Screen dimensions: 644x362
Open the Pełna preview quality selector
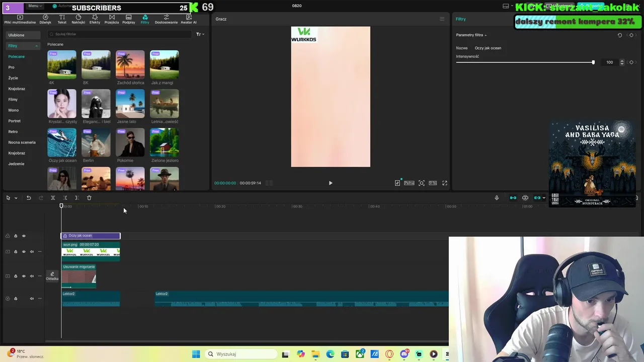[409, 183]
